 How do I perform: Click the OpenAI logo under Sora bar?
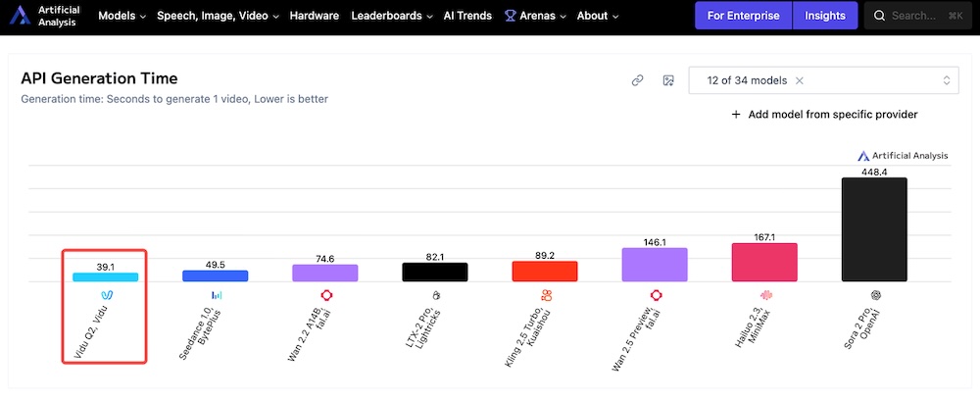[875, 294]
